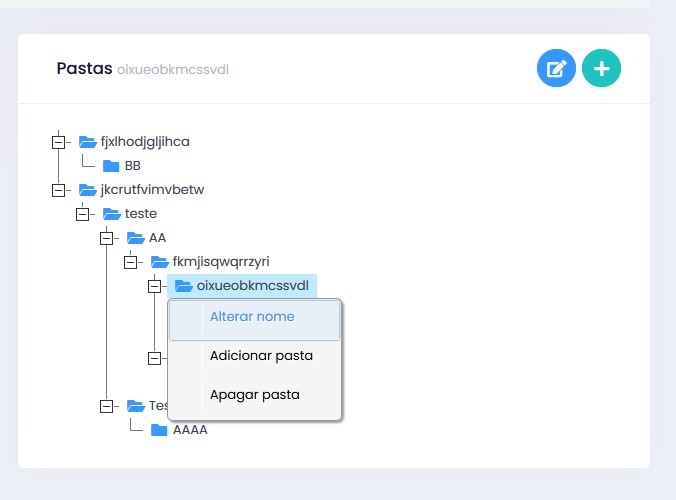Screen dimensions: 676x500
Task: Collapse the AA folder node
Action: point(106,238)
